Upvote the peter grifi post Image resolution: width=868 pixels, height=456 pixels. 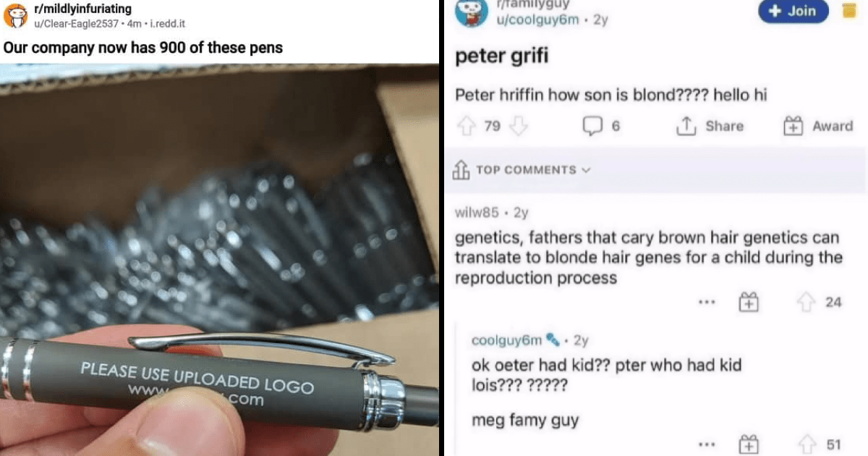pos(467,126)
